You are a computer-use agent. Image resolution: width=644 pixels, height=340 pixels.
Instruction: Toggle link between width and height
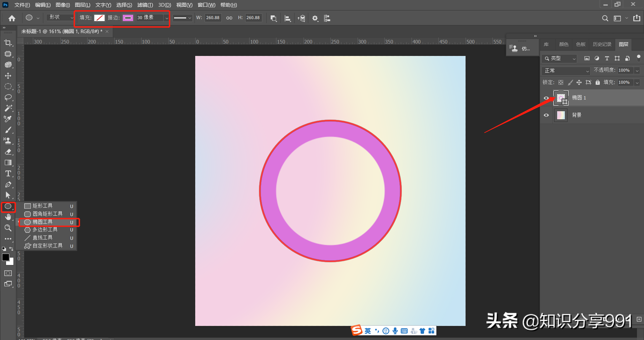click(229, 18)
